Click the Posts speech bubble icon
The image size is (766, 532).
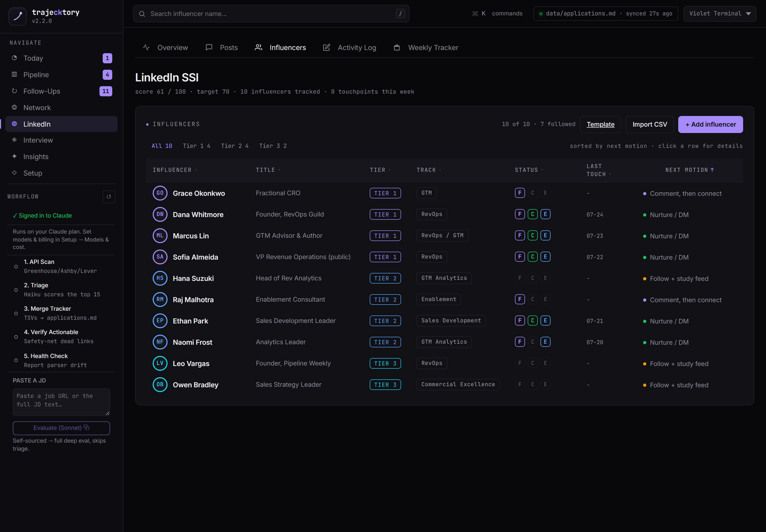click(209, 48)
